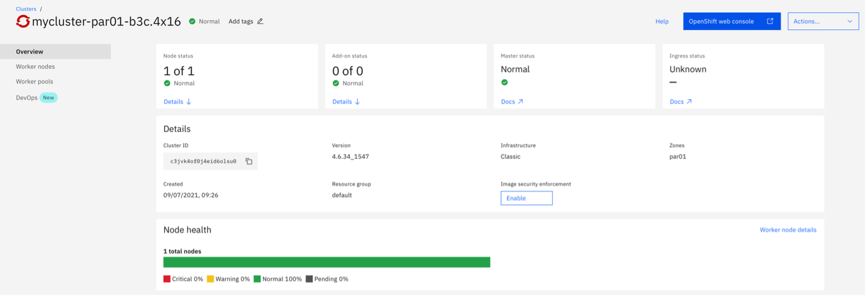Navigate back via Clusters breadcrumb
This screenshot has width=868, height=297.
26,9
